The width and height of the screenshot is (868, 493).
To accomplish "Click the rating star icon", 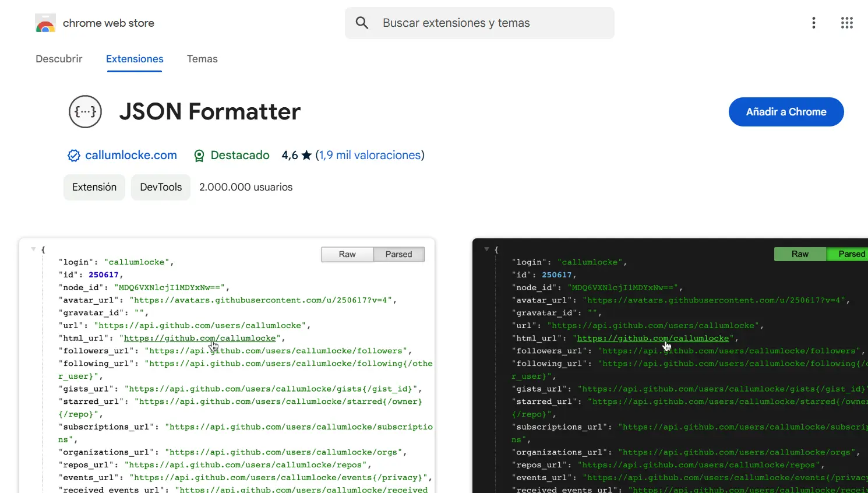I will coord(306,155).
